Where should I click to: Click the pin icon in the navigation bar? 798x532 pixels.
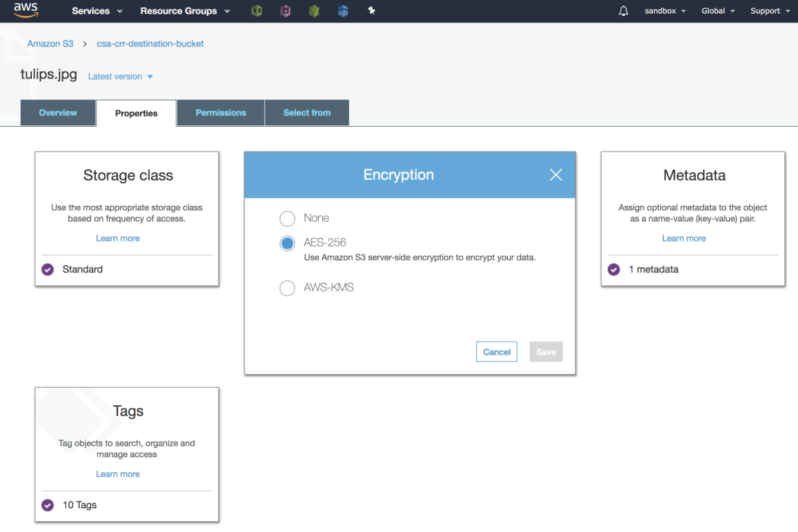[x=371, y=11]
